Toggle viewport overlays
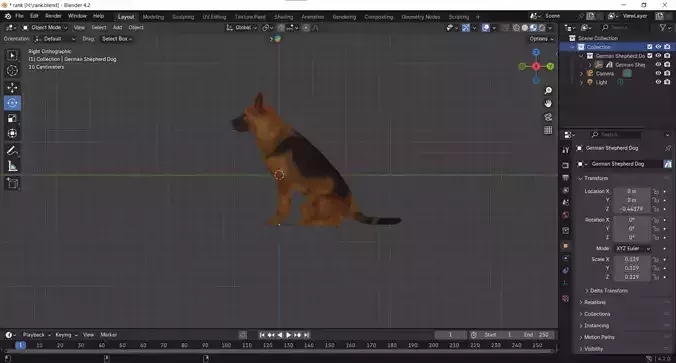 pos(486,28)
